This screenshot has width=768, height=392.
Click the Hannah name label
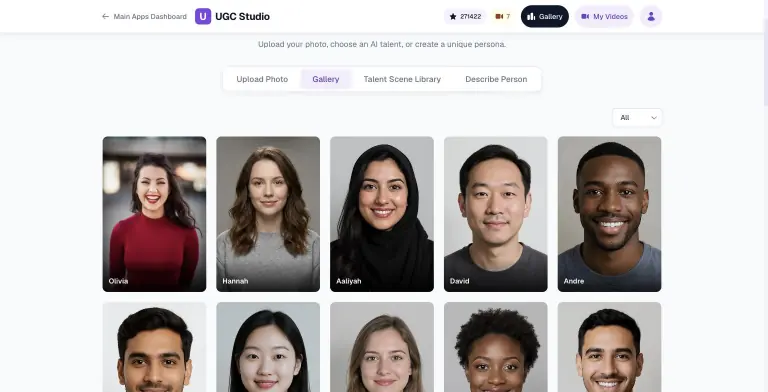235,281
